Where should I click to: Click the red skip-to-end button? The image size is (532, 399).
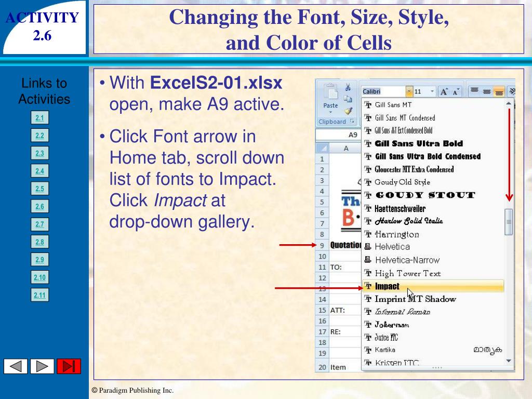pyautogui.click(x=69, y=366)
